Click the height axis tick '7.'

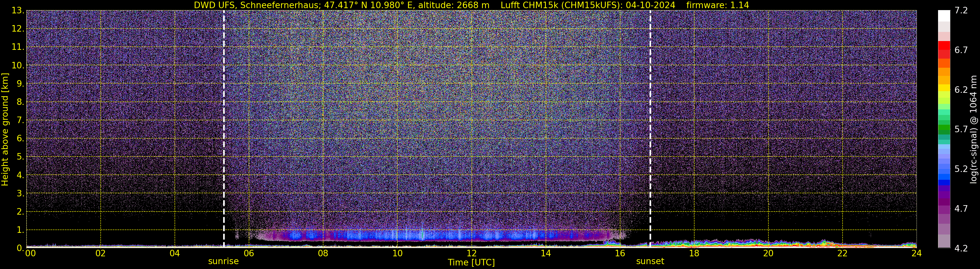coord(20,120)
